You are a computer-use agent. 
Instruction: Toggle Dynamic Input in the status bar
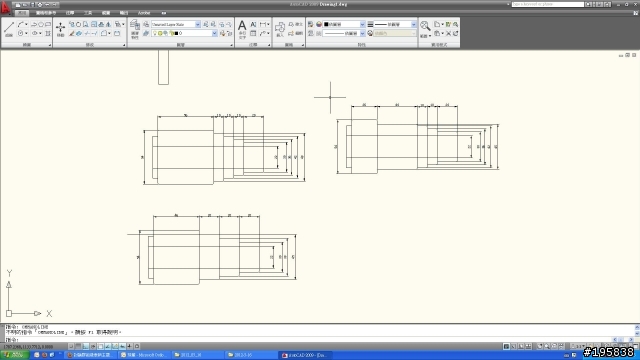coord(122,346)
